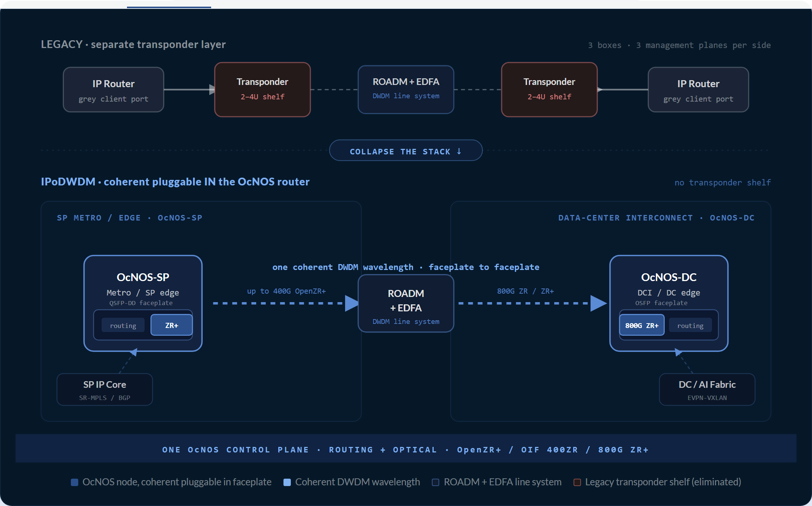Click the routing chip inside OcNOS-DC
The width and height of the screenshot is (812, 506).
coord(690,325)
